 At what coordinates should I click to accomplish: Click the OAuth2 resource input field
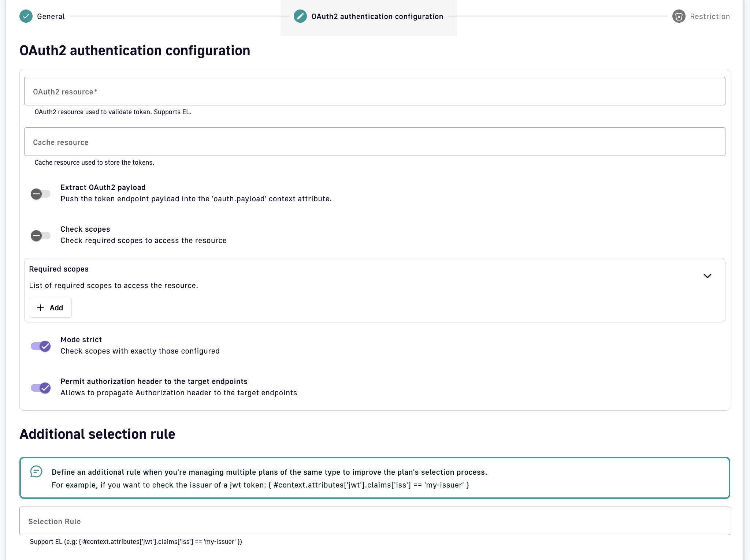coord(375,91)
